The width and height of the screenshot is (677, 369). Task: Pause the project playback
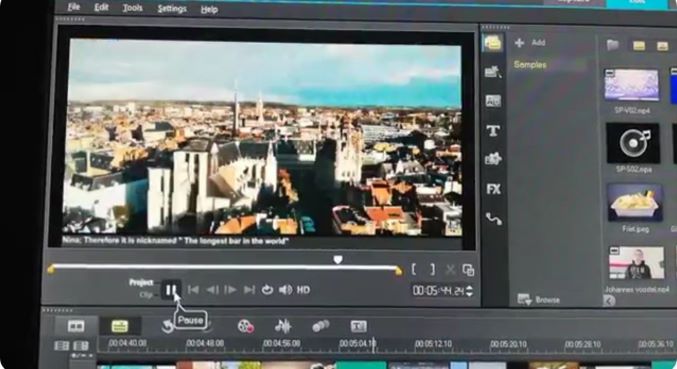pyautogui.click(x=171, y=290)
